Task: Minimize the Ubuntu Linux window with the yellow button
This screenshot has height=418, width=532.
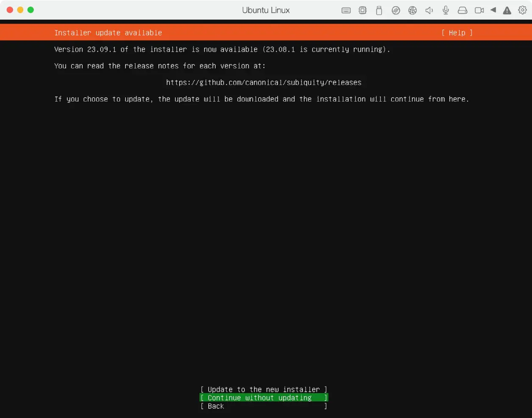Action: (20, 10)
